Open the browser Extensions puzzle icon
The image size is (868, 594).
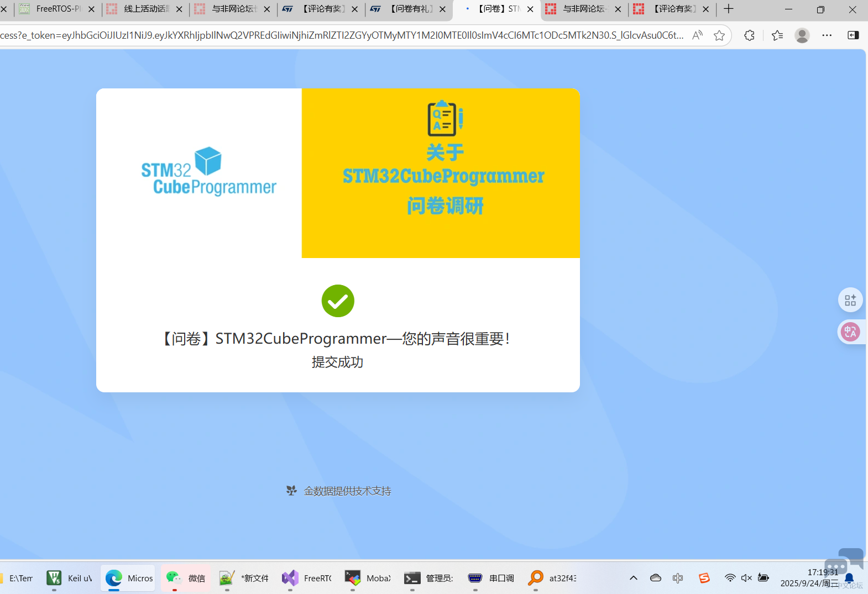[x=749, y=35]
